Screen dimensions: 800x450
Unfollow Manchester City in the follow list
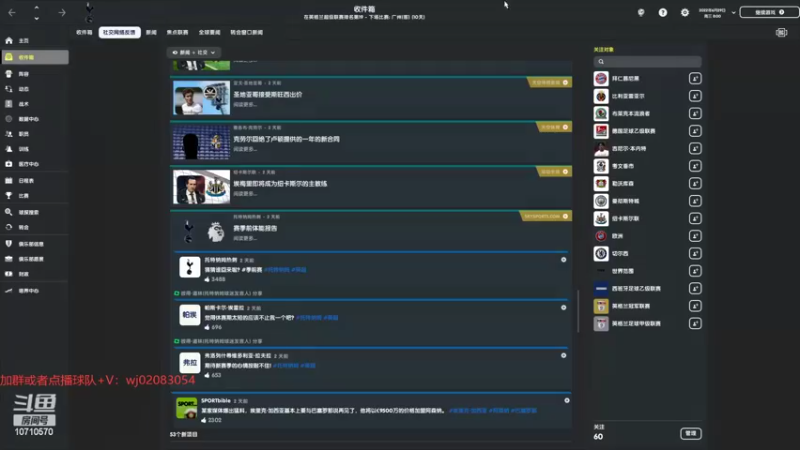click(x=695, y=201)
